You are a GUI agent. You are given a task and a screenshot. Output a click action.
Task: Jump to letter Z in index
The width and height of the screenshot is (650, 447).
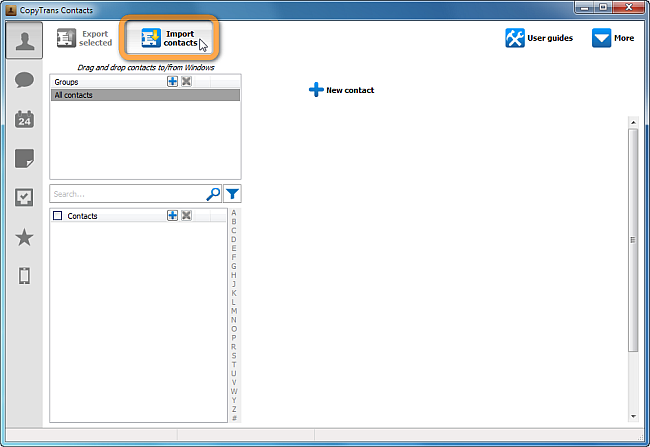[234, 409]
